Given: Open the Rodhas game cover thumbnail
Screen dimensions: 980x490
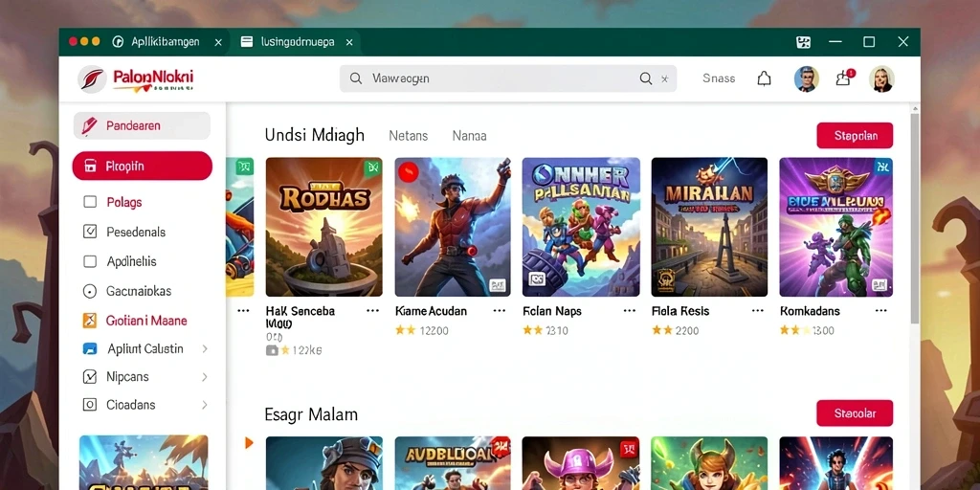Looking at the screenshot, I should (x=323, y=227).
